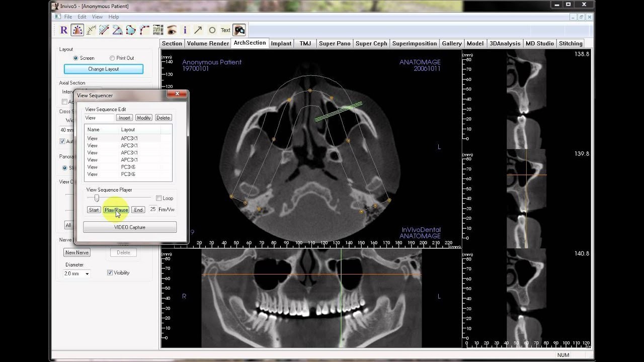This screenshot has height=362, width=644.
Task: Click the View Sequencer camera icon
Action: click(x=239, y=30)
